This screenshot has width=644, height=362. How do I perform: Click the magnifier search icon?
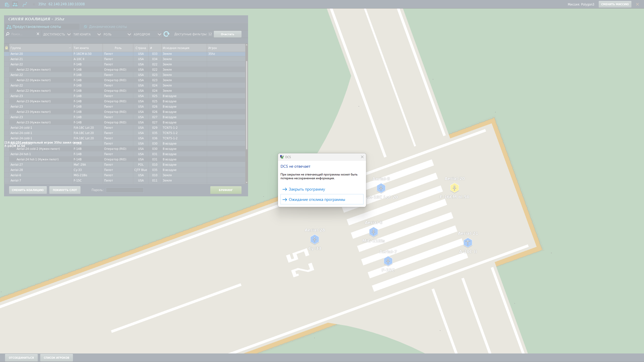[8, 34]
